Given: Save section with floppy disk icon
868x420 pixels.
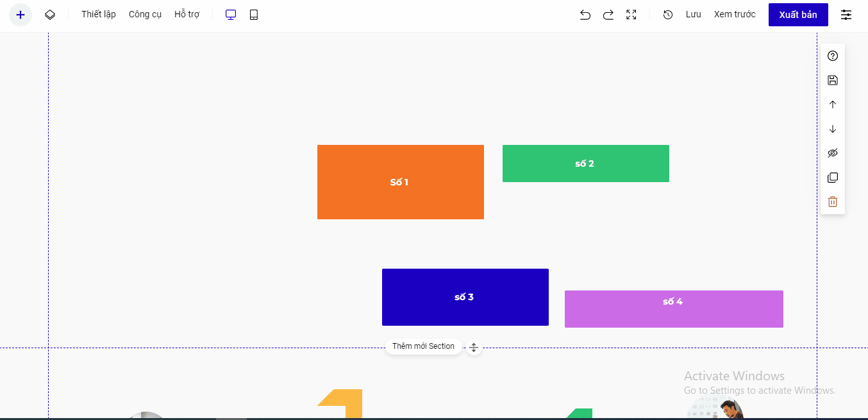Looking at the screenshot, I should click(833, 80).
